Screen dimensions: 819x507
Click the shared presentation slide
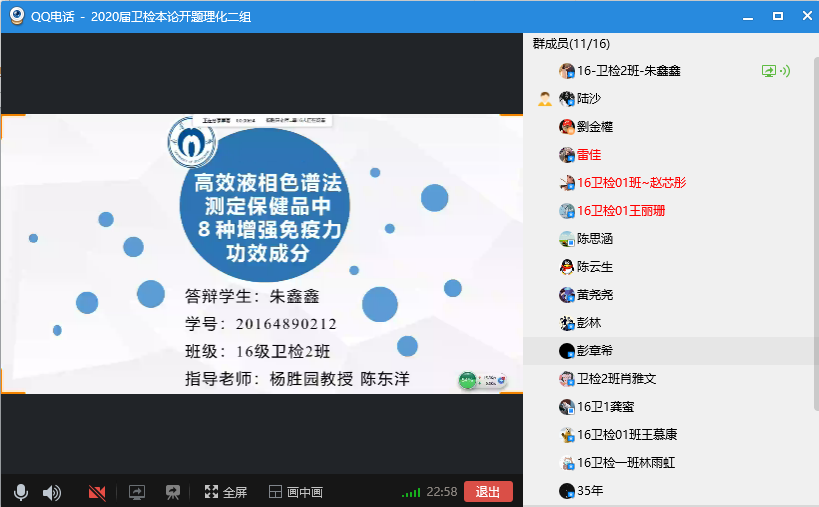pyautogui.click(x=261, y=254)
